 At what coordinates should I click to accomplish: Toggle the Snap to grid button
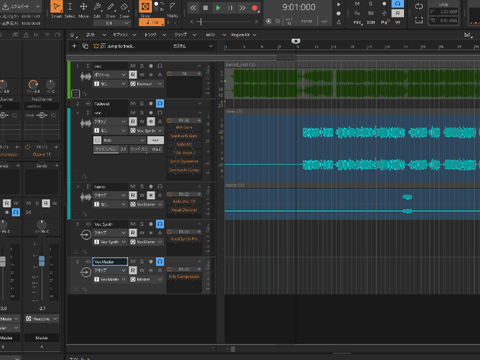(x=145, y=7)
